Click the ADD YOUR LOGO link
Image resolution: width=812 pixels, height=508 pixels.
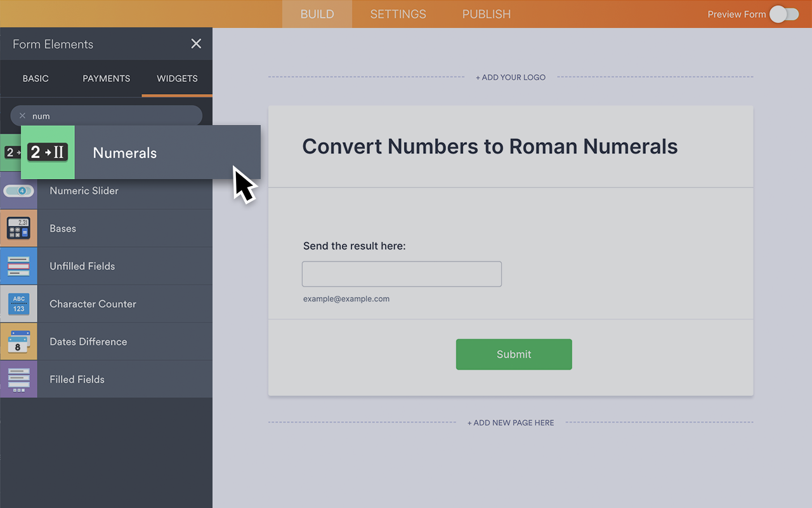point(511,77)
